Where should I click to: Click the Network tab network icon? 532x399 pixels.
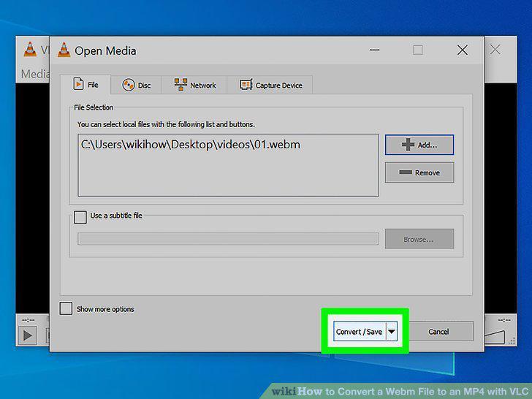[x=180, y=85]
